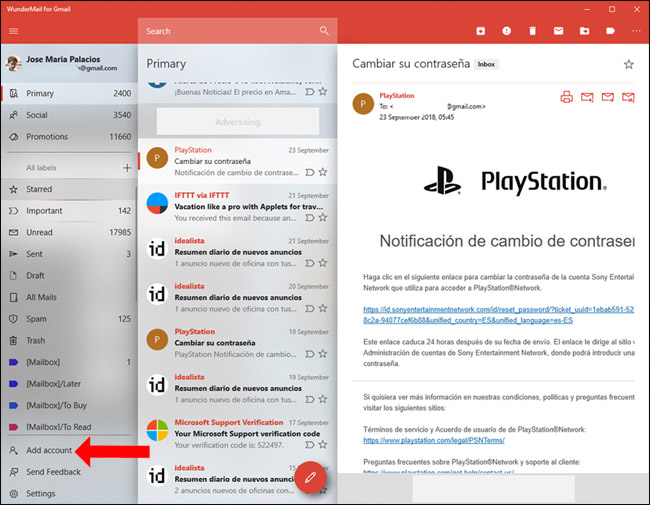This screenshot has height=505, width=650.
Task: Open the IFTTT Vacation like a pro email
Action: click(238, 206)
